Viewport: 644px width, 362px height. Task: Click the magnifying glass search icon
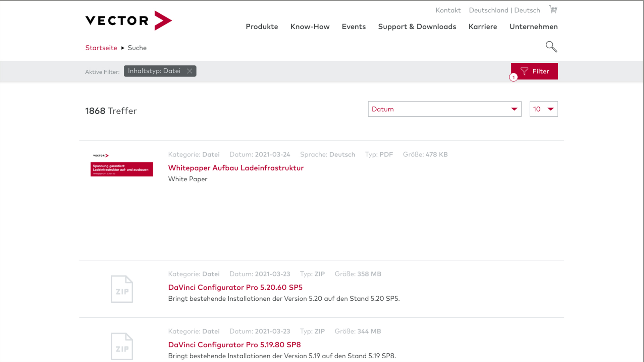551,47
